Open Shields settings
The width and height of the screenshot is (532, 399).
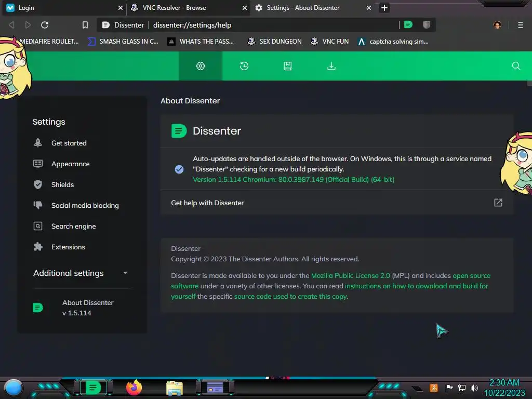(62, 184)
